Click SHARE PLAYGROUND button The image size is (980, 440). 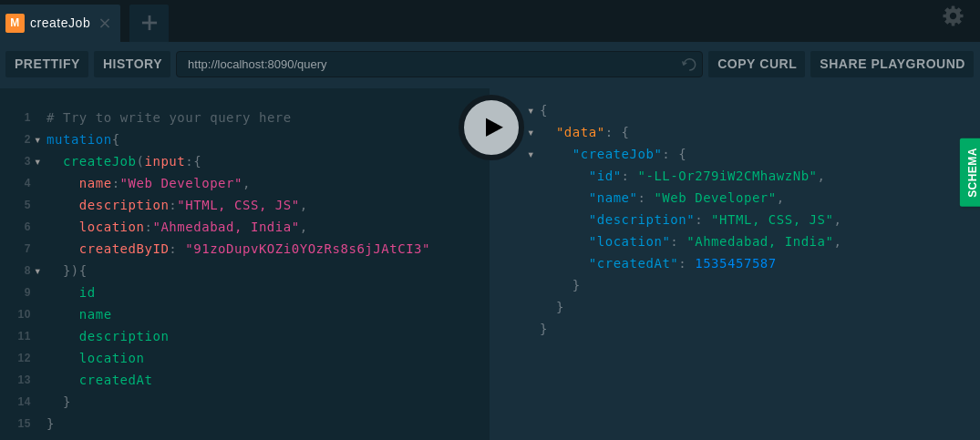pos(892,64)
